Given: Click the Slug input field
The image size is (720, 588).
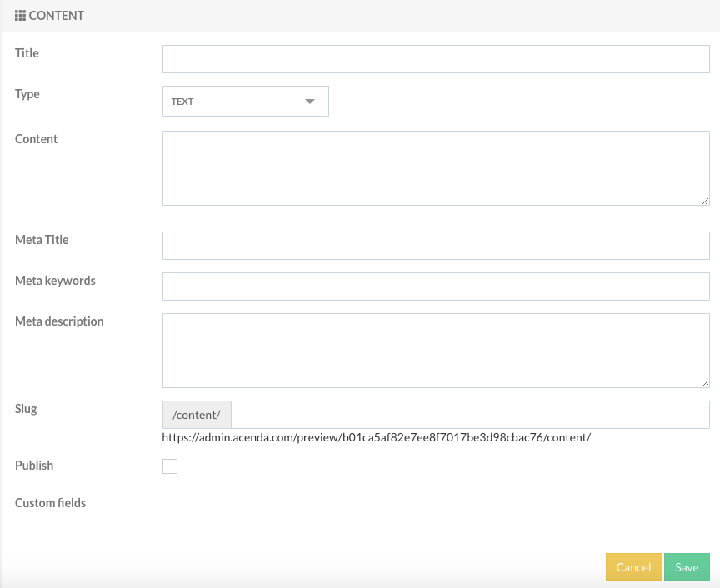Looking at the screenshot, I should (470, 415).
